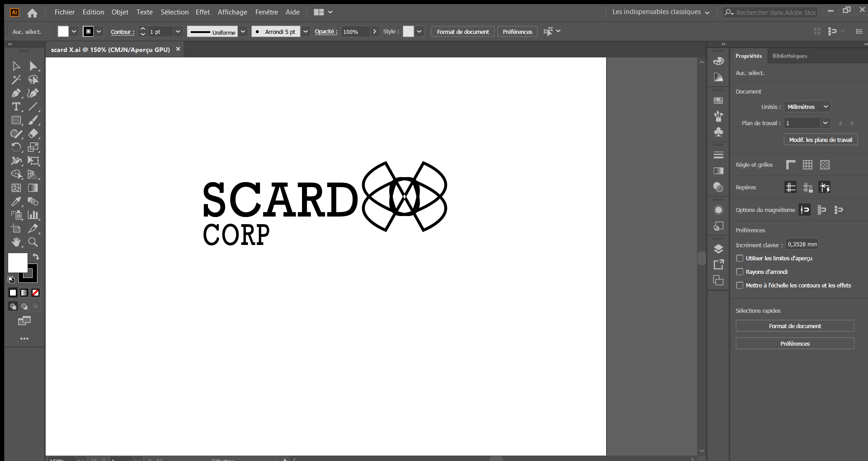Open the Layers panel icon
The image size is (868, 461).
718,249
